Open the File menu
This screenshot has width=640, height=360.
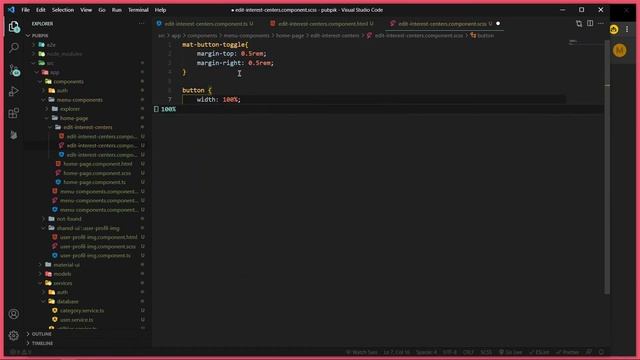click(x=25, y=10)
